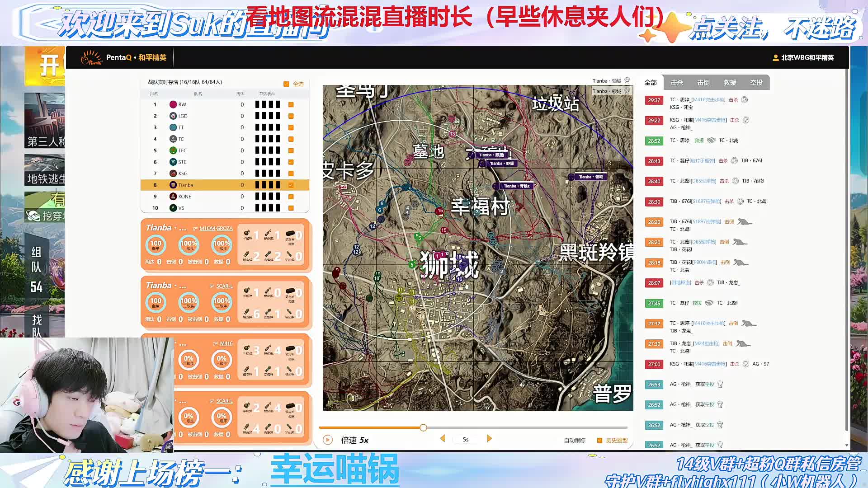Image resolution: width=868 pixels, height=488 pixels.
Task: Open the first SCAR-L weapon link
Action: click(x=224, y=286)
